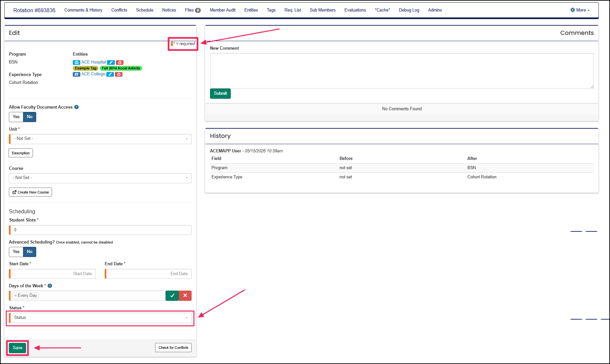Open the Sub Members tab
The height and width of the screenshot is (364, 610).
click(x=323, y=10)
